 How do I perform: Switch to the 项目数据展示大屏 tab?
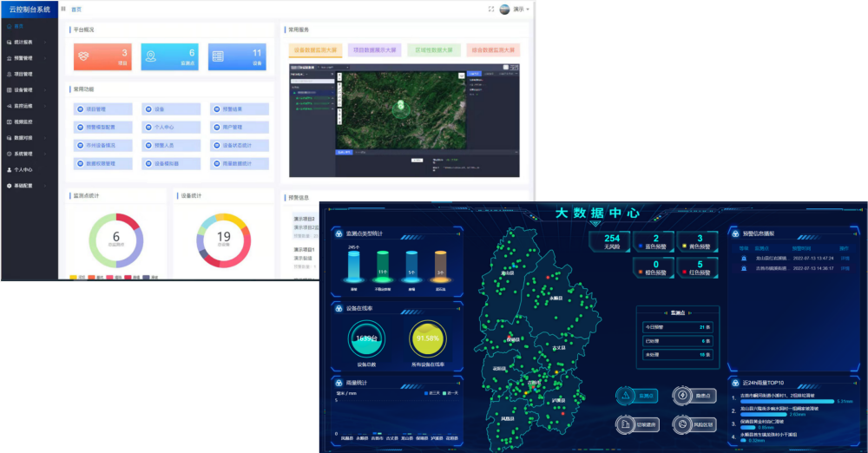(x=375, y=50)
